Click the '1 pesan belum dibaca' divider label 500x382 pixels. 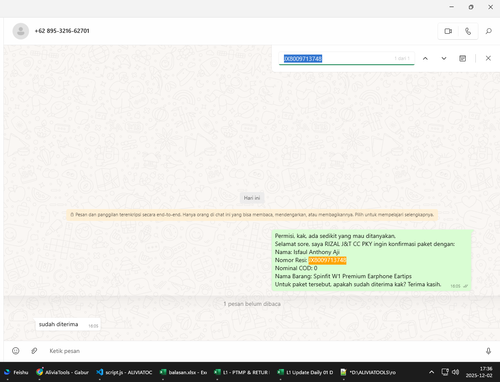tap(252, 304)
